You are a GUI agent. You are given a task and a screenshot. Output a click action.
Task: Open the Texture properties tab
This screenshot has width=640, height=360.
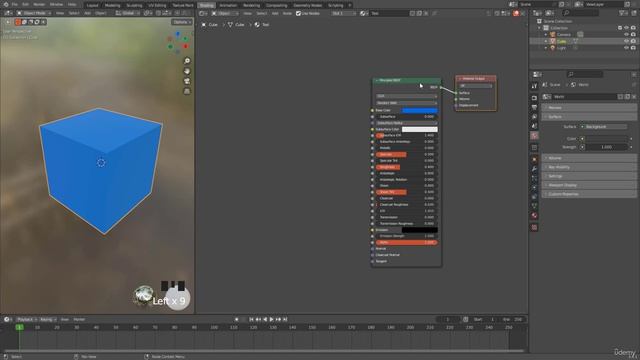click(x=534, y=227)
